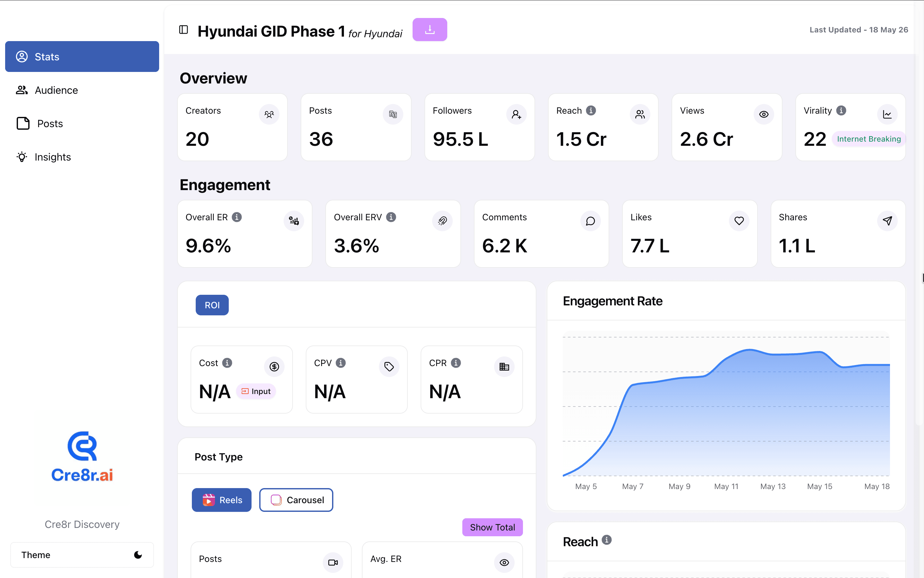Click the Overall ERV rocket icon

442,221
